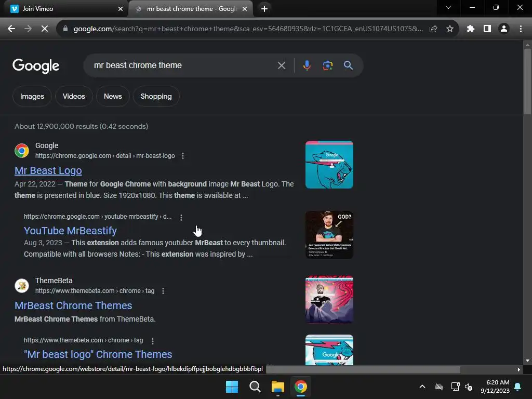Open more options for YouTube MrBeastify result
532x399 pixels.
(181, 218)
